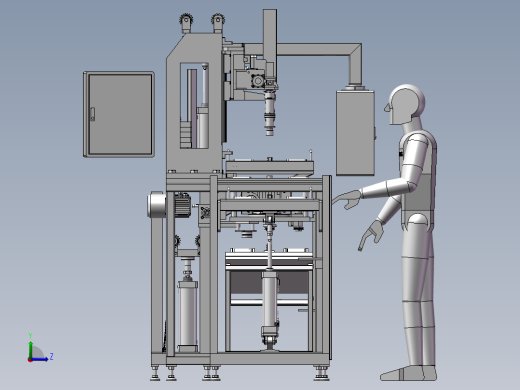Select the mannequin's lower hanging hand
The image size is (520, 390).
coord(370,235)
